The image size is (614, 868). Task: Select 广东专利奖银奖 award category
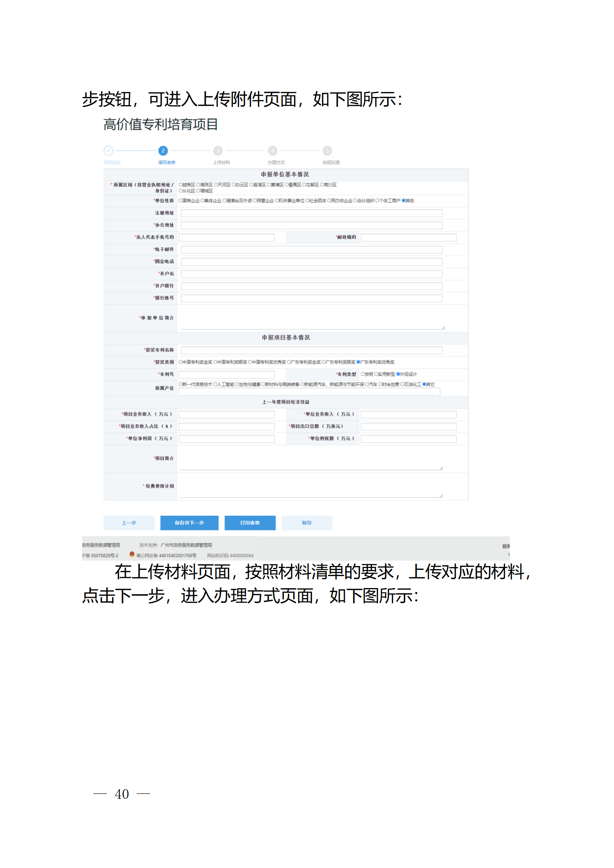coord(324,362)
